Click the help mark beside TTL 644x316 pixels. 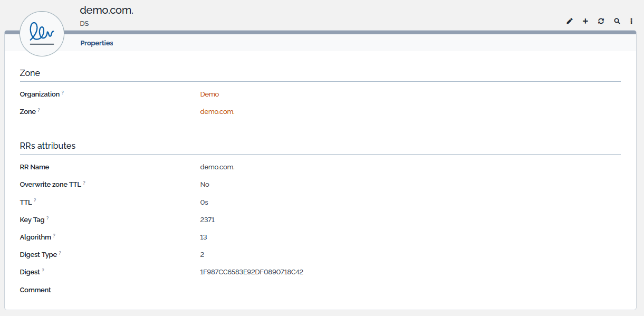(35, 200)
